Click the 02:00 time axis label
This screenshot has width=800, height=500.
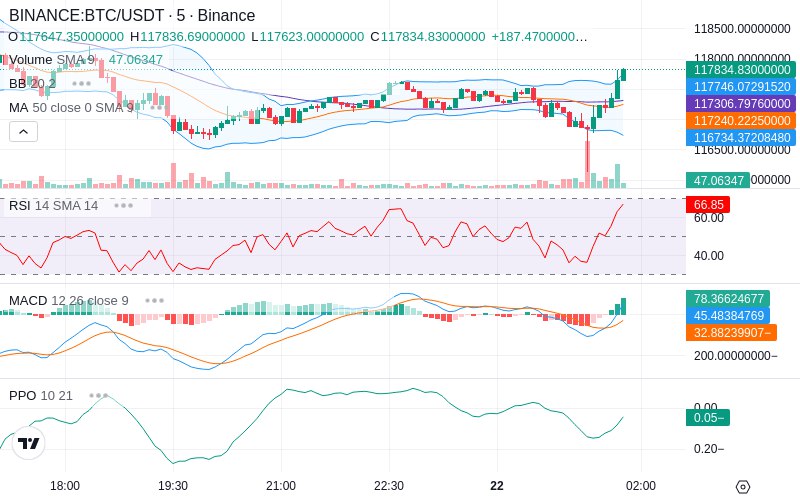pos(641,486)
